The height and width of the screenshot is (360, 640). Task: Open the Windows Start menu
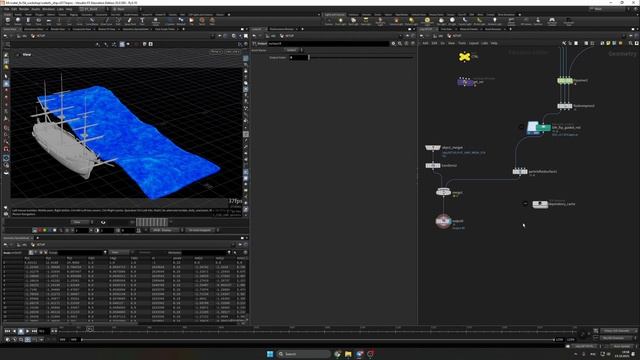point(270,354)
